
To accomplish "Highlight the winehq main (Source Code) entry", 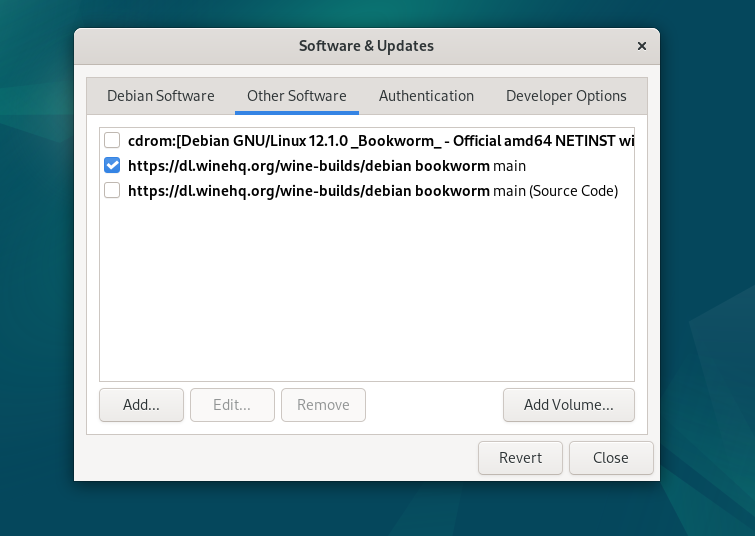I will (x=372, y=190).
